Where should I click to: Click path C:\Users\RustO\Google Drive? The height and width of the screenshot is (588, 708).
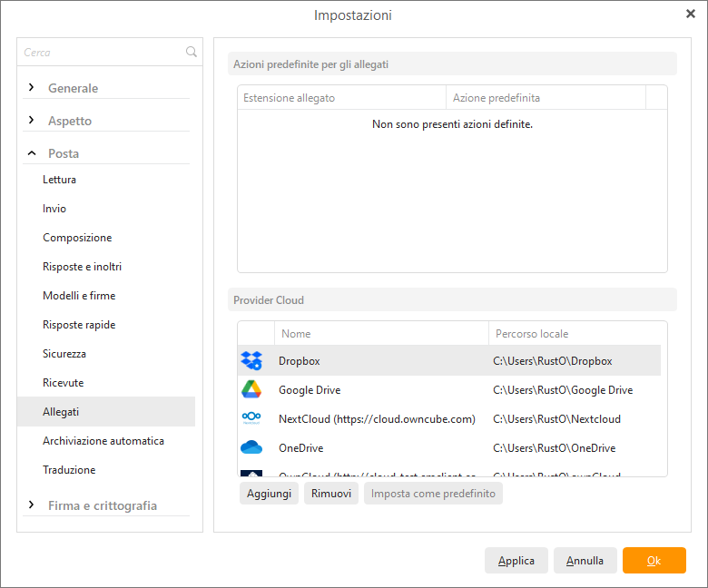(563, 390)
